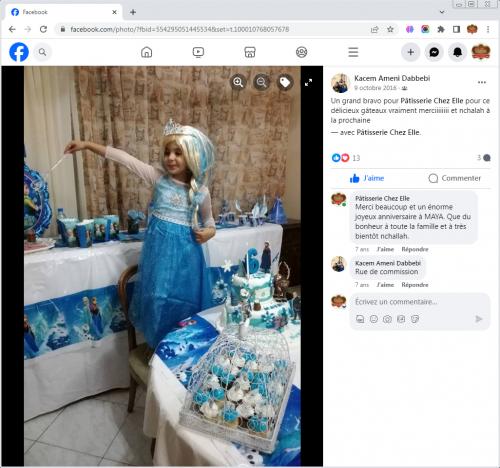Like the 'Rue de commission' comment
Image resolution: width=500 pixels, height=468 pixels.
pos(385,285)
